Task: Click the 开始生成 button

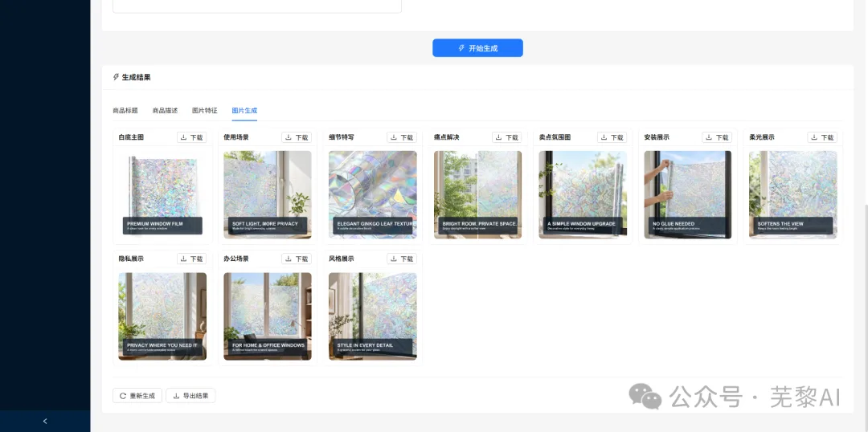Action: (x=477, y=48)
